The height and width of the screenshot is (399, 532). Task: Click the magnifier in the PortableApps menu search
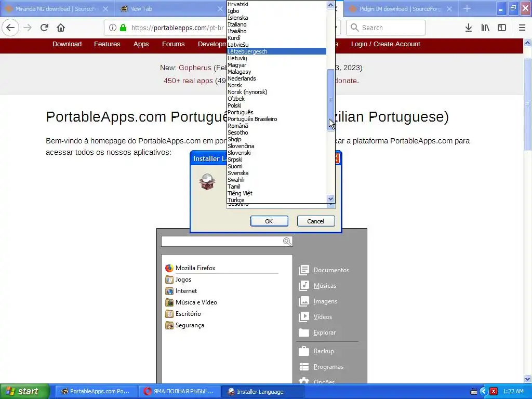click(287, 241)
